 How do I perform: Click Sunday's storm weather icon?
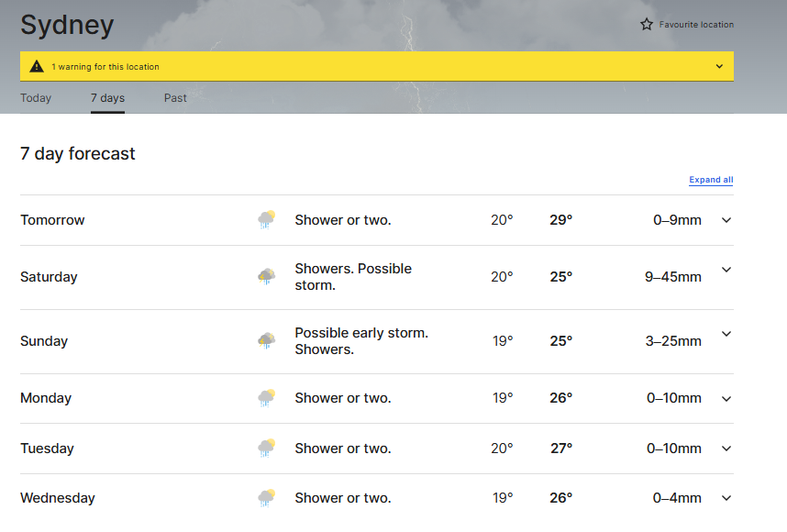pyautogui.click(x=267, y=341)
